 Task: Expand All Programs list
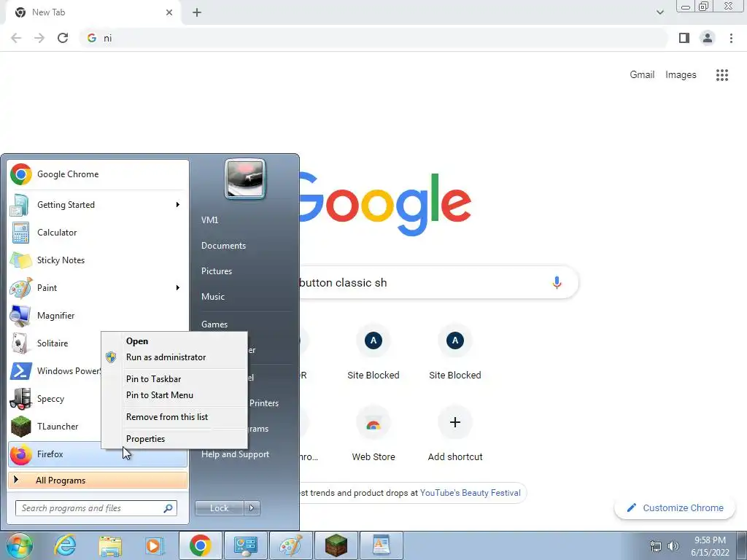tap(98, 480)
